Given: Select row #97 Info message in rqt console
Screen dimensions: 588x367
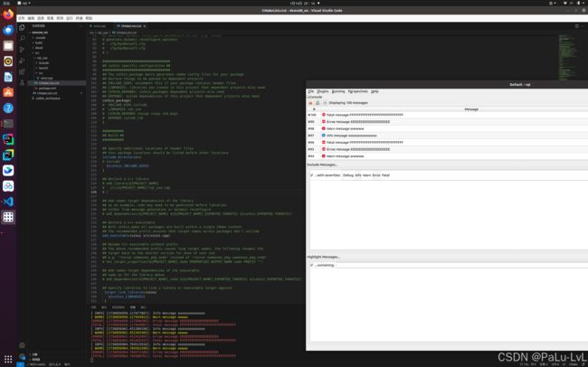Looking at the screenshot, I should pyautogui.click(x=448, y=136).
